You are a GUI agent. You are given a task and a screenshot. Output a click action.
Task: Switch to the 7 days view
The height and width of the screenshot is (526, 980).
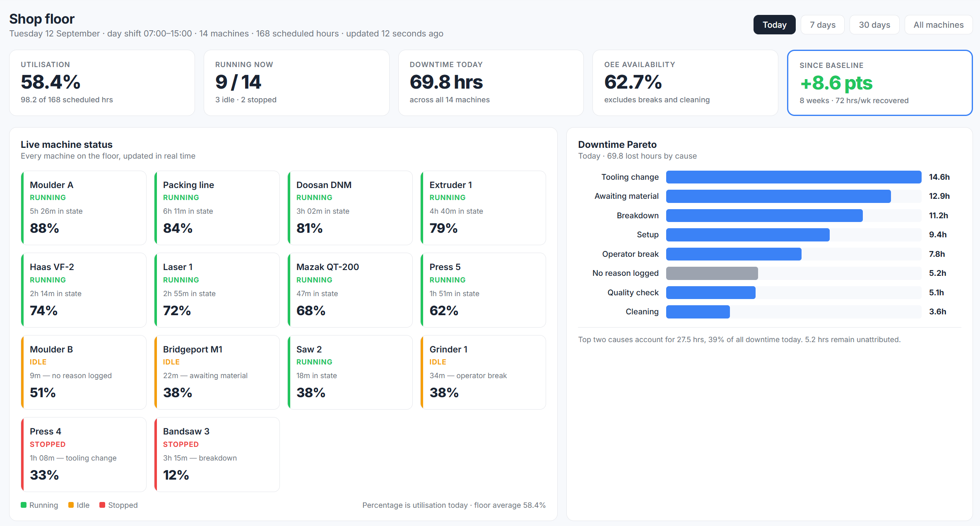[x=822, y=25]
